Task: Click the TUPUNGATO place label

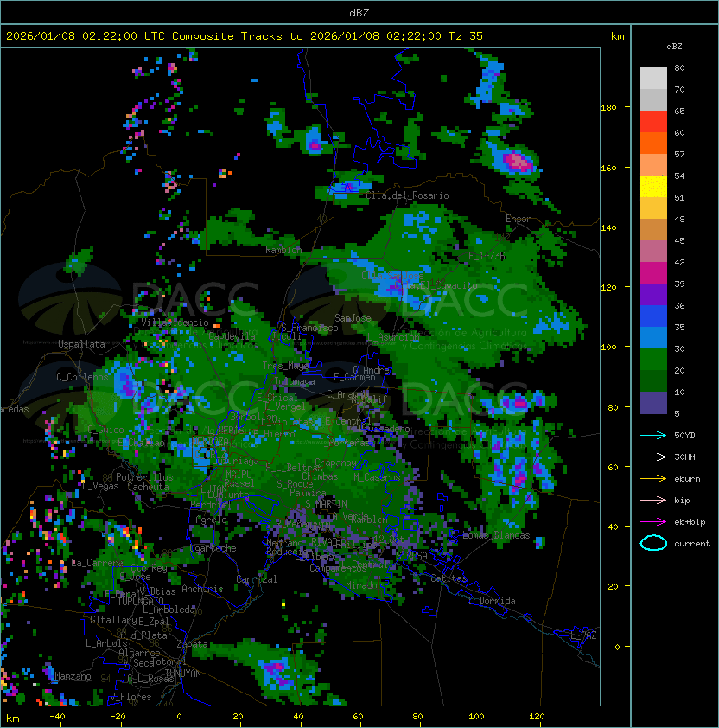Action: 140,601
